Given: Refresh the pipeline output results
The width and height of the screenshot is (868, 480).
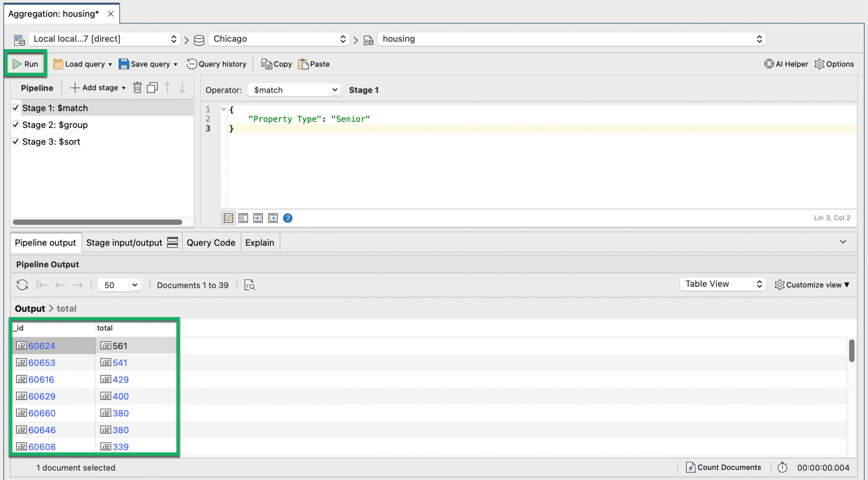Looking at the screenshot, I should coord(22,285).
